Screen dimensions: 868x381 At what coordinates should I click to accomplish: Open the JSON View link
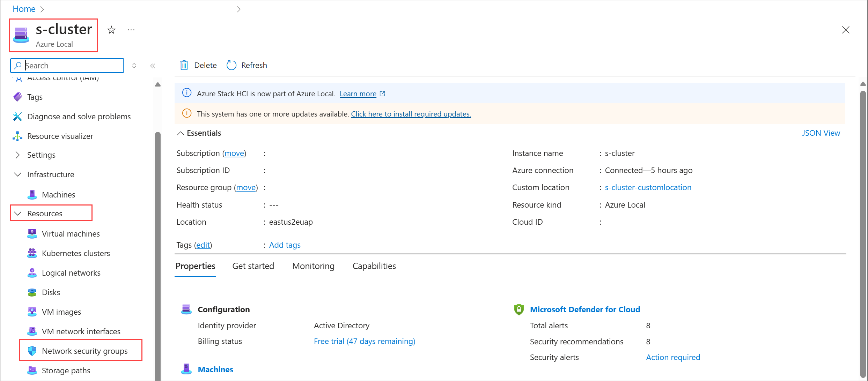pos(821,133)
